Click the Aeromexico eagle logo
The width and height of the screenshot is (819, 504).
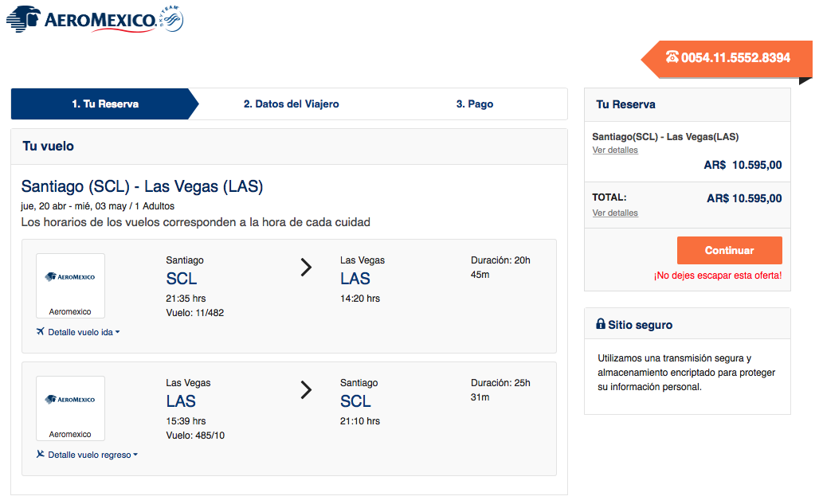coord(24,19)
